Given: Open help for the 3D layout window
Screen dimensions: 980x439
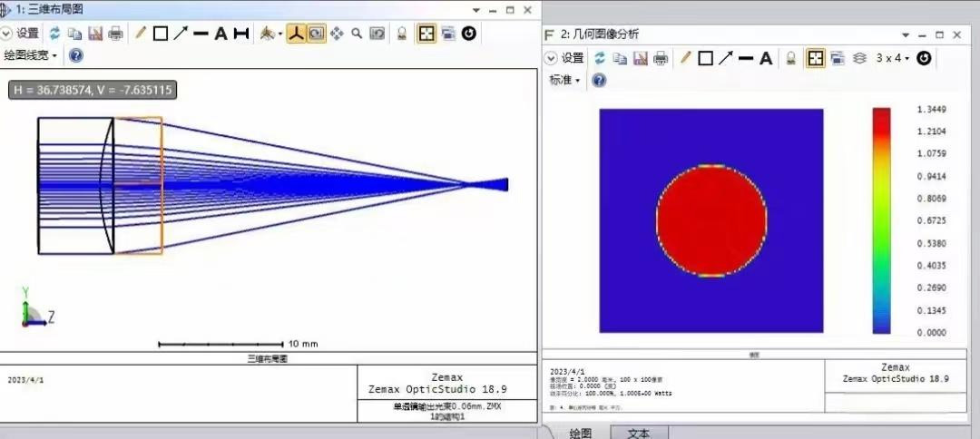Looking at the screenshot, I should (x=75, y=55).
